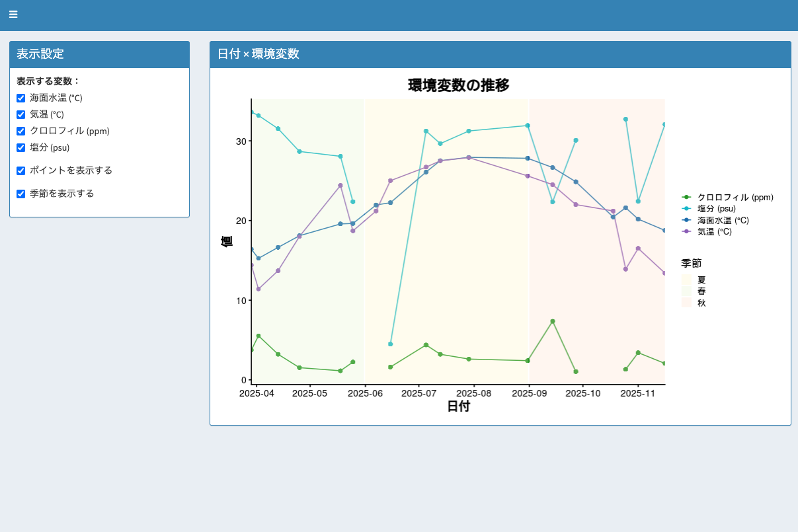Click the chart title 環境変数の推移
Viewport: 798px width, 532px height.
(x=458, y=85)
